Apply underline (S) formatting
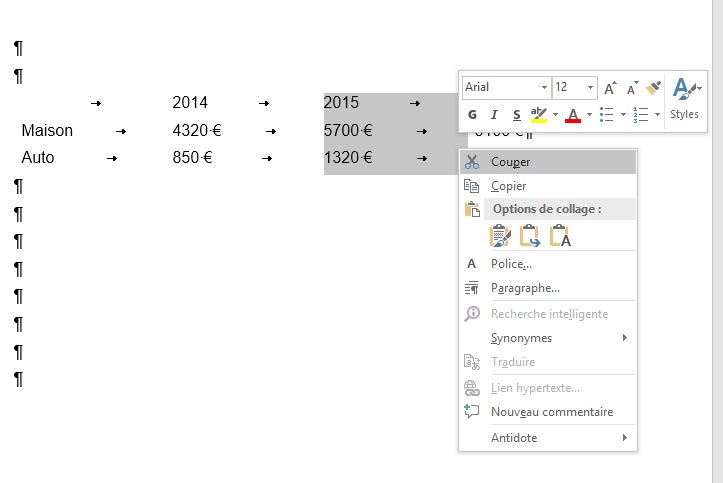 click(x=516, y=114)
